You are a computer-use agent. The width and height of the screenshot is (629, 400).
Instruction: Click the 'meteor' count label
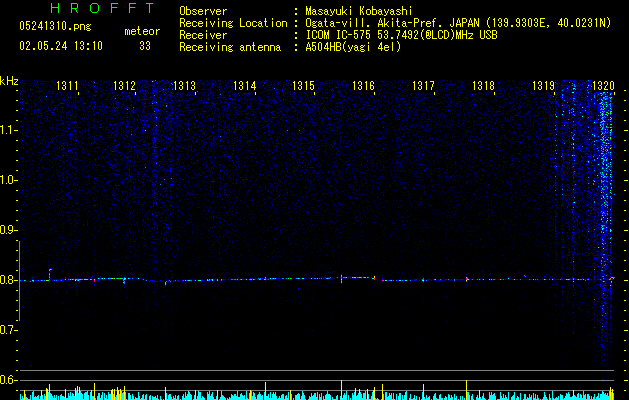[x=142, y=31]
